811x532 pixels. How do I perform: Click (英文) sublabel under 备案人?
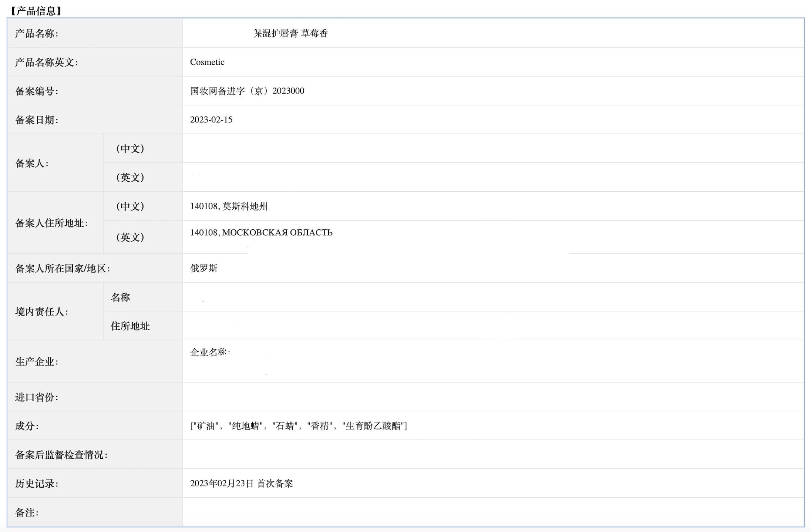(x=130, y=177)
